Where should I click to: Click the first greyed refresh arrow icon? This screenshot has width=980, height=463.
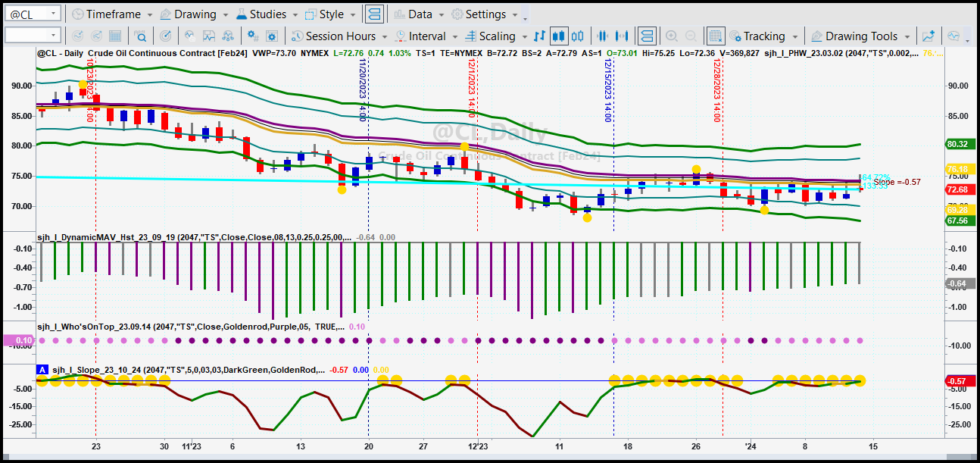coord(76,36)
